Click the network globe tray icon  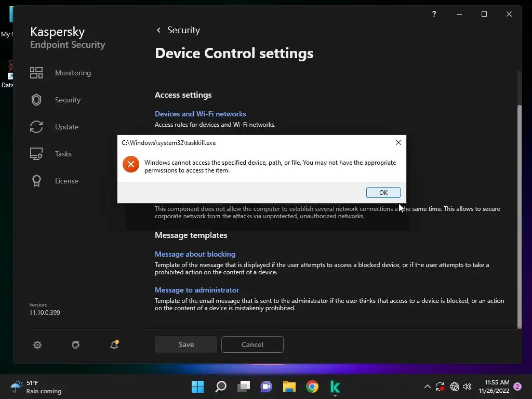(x=454, y=387)
